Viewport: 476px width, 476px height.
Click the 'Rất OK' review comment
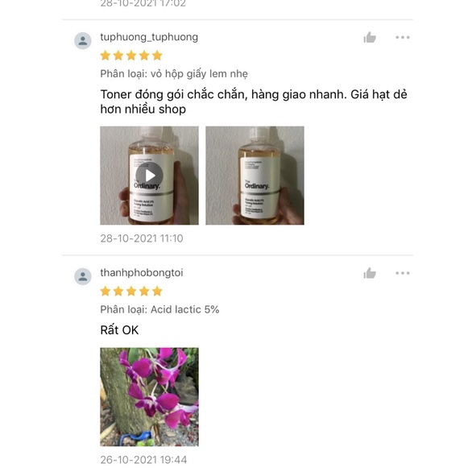[x=119, y=330]
